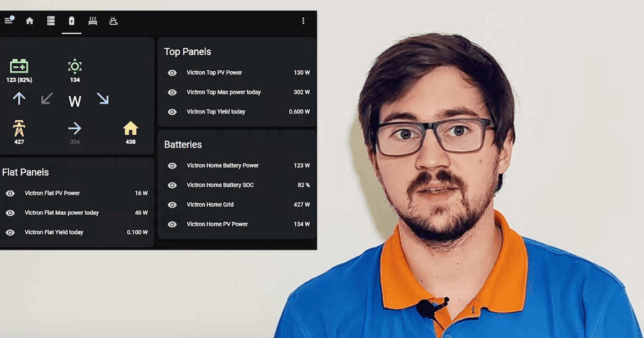The image size is (644, 338).
Task: Click the blue diagonal down-right arrow
Action: [x=103, y=99]
